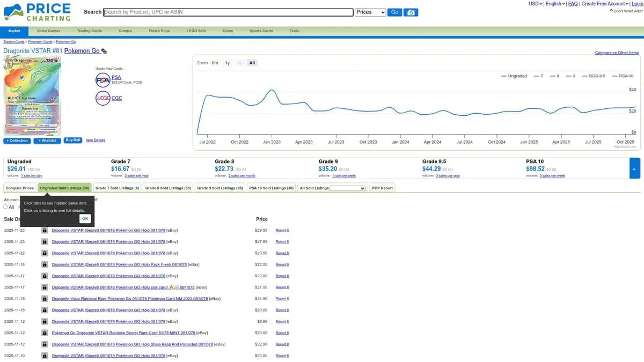The image size is (644, 362).
Task: Open the POP Report tab
Action: 382,188
